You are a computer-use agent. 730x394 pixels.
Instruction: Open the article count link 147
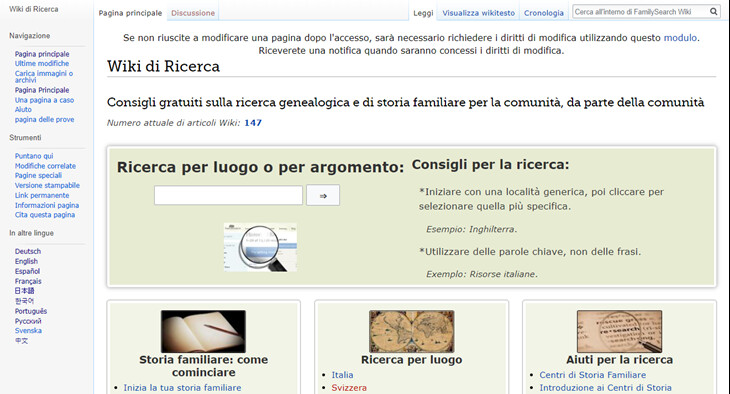tap(253, 123)
